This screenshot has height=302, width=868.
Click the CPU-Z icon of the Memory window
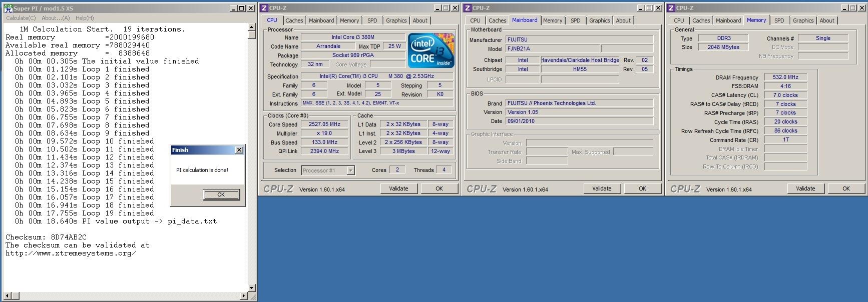[671, 8]
